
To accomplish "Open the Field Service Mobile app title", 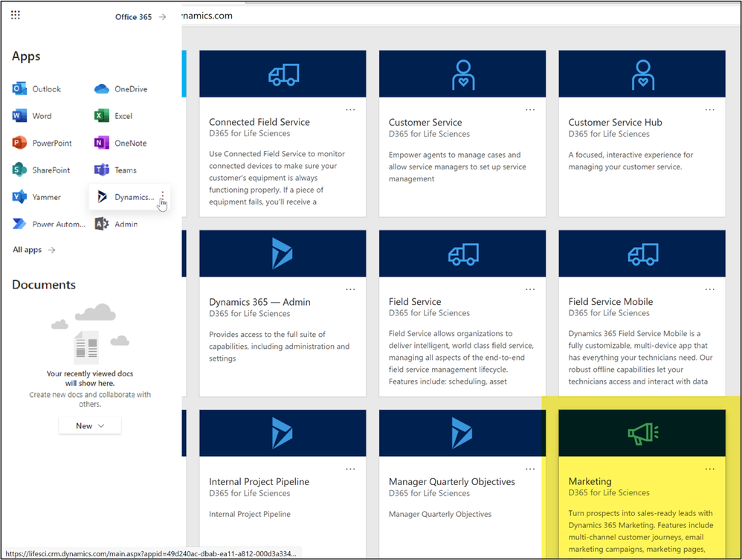I will (610, 302).
